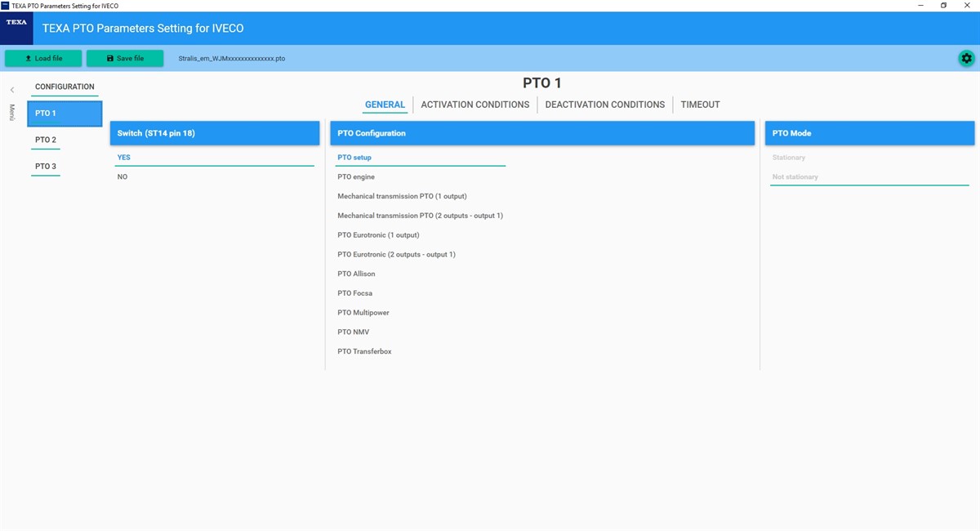The height and width of the screenshot is (531, 980).
Task: Click the vertical Menu label
Action: (12, 112)
